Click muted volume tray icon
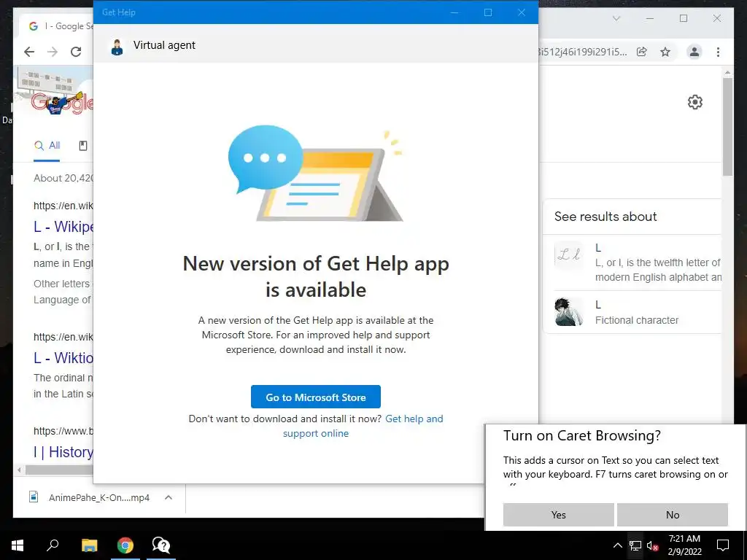The width and height of the screenshot is (747, 560). coord(653,545)
